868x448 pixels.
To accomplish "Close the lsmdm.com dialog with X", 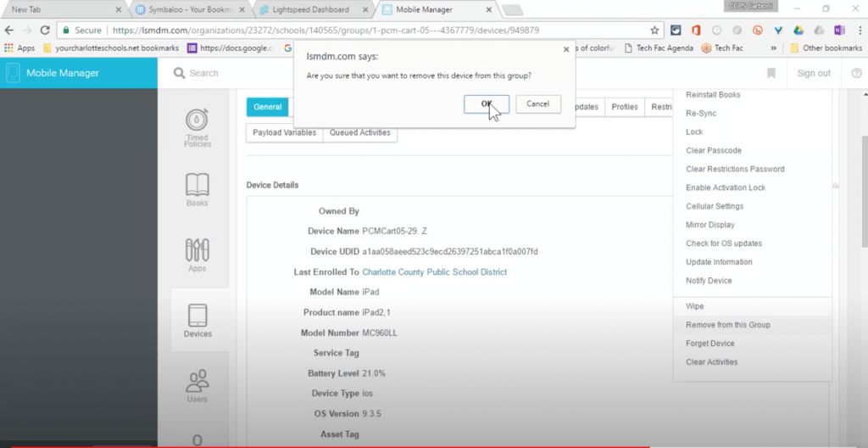I will pos(565,49).
